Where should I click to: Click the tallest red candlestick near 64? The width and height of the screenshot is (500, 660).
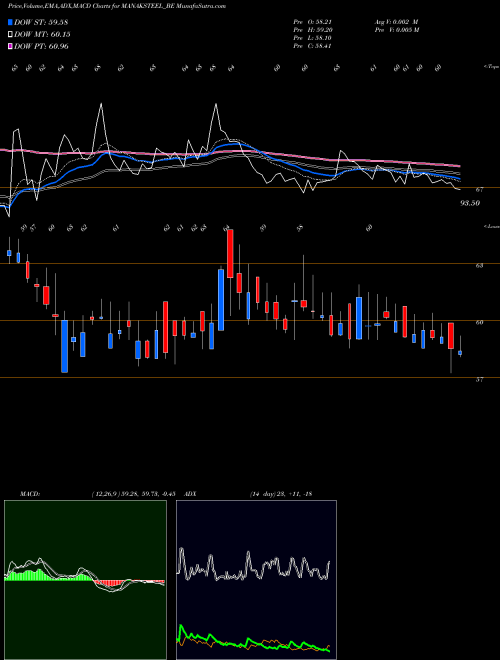[x=230, y=253]
